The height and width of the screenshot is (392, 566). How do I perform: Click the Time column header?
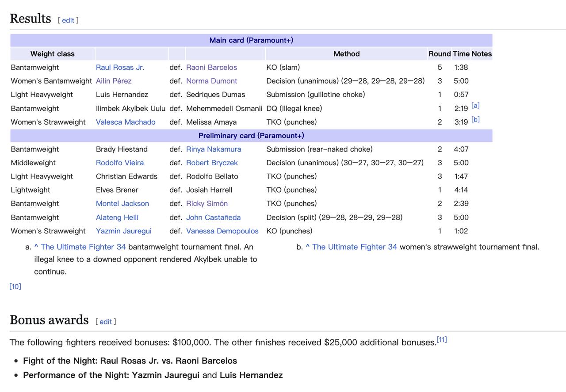(x=461, y=54)
